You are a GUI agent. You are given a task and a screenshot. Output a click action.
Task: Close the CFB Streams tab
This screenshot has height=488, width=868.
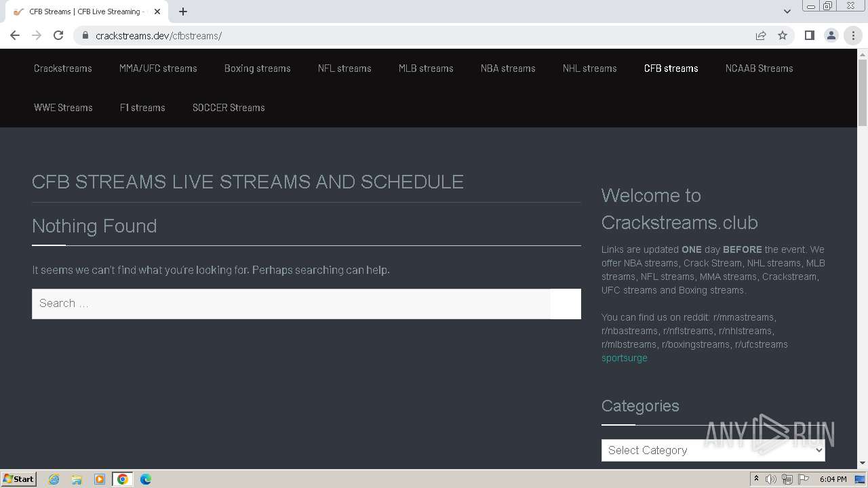point(157,12)
